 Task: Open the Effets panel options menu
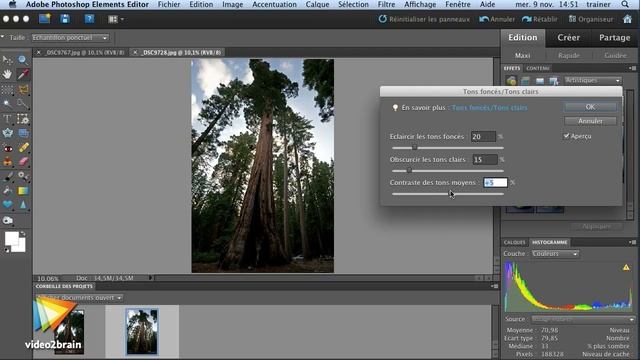(633, 68)
